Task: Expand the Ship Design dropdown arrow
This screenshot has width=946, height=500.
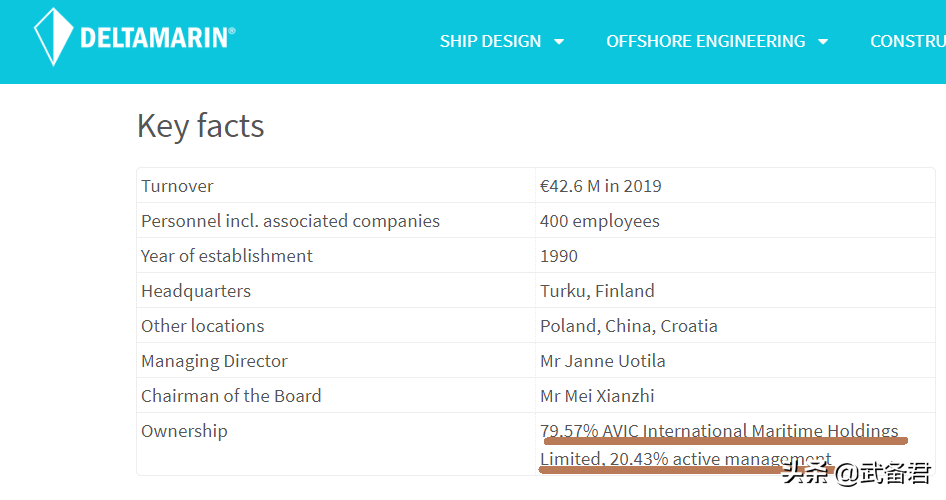Action: point(559,42)
